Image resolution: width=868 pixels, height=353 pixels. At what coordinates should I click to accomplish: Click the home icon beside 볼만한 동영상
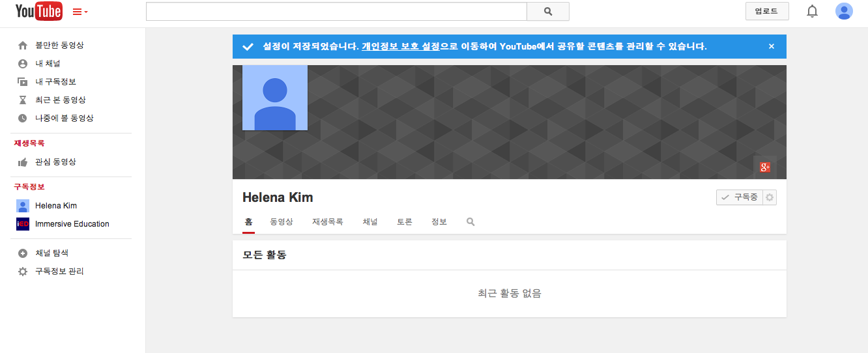point(23,46)
